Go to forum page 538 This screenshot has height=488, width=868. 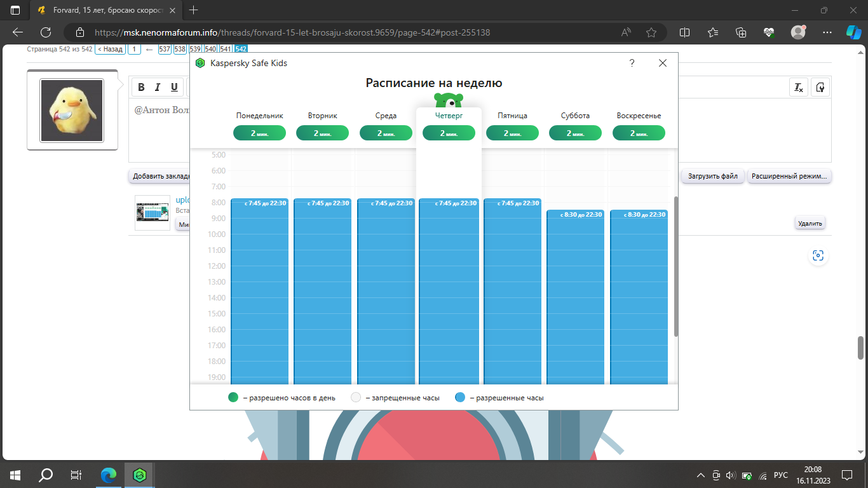[x=180, y=49]
